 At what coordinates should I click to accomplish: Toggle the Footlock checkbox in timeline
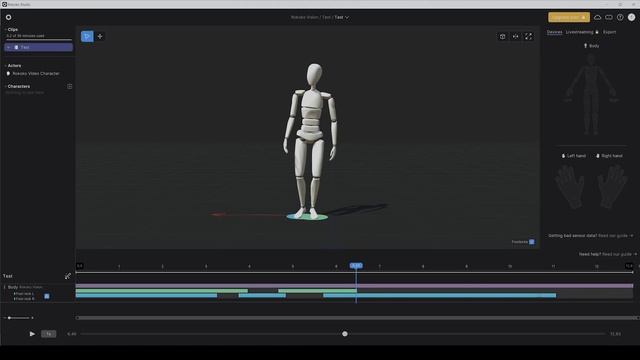(x=47, y=296)
